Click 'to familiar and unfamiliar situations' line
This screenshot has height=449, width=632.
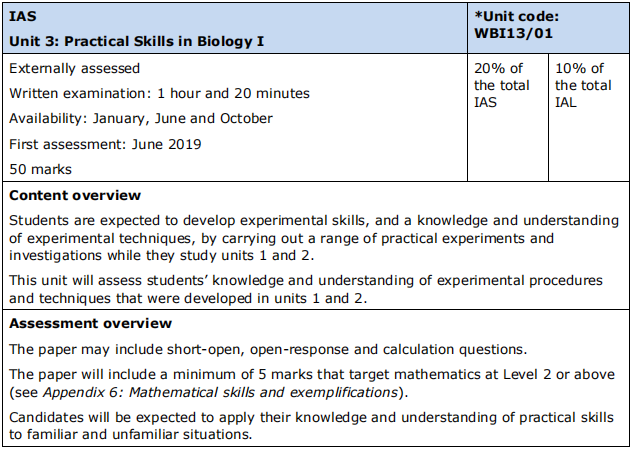pos(131,434)
